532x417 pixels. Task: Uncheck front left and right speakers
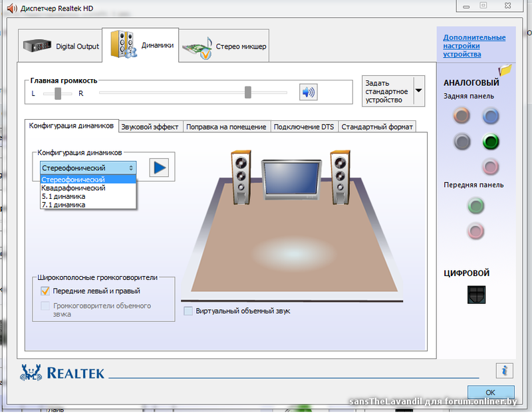(45, 291)
